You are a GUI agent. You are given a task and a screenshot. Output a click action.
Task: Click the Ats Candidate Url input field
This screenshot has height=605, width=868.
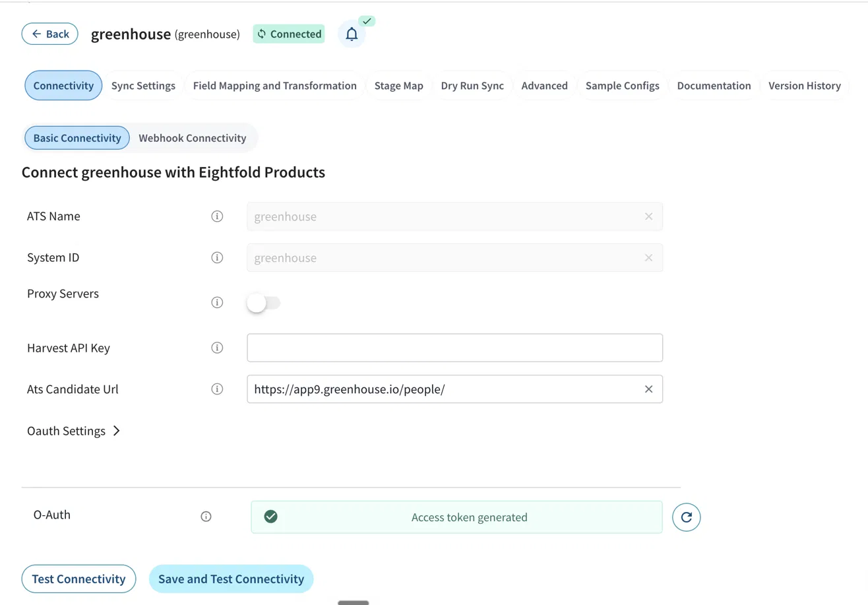coord(454,389)
